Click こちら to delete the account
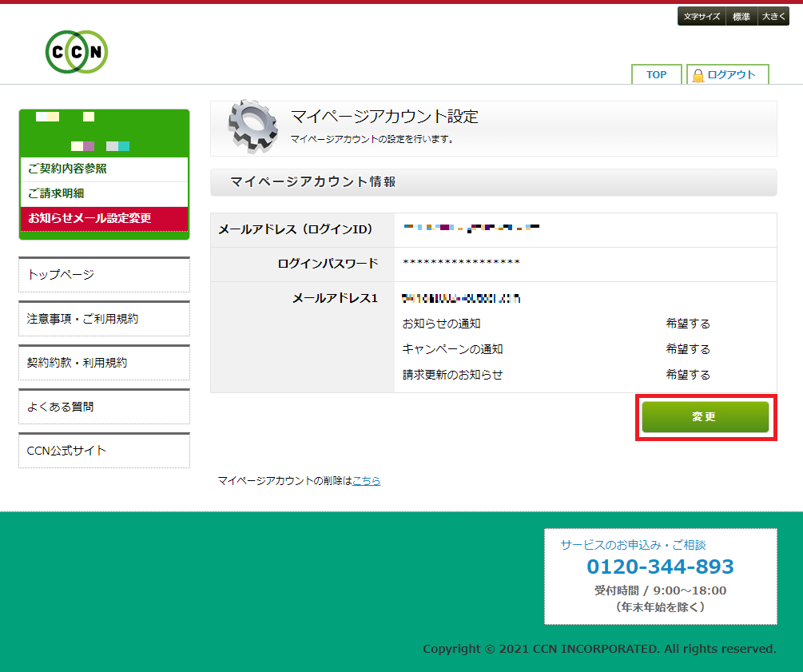The width and height of the screenshot is (803, 672). [x=368, y=480]
